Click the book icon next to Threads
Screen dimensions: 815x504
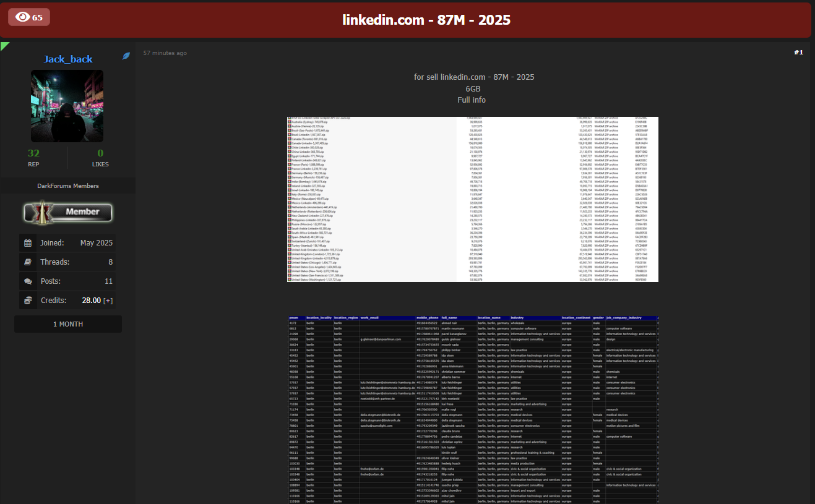[x=28, y=262]
